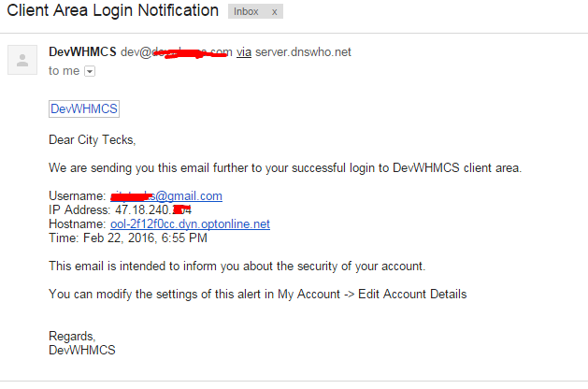
Task: Remove the Inbox label using its x
Action: click(275, 12)
